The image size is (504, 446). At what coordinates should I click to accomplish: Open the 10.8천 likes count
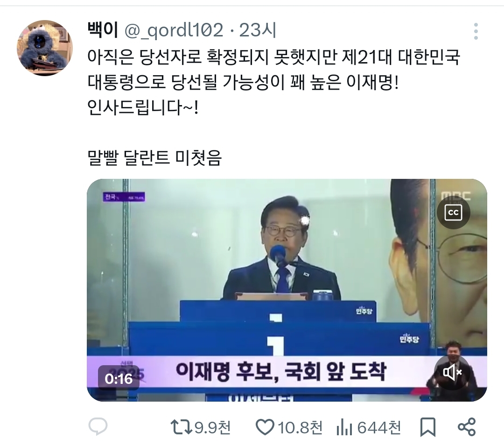click(x=300, y=428)
